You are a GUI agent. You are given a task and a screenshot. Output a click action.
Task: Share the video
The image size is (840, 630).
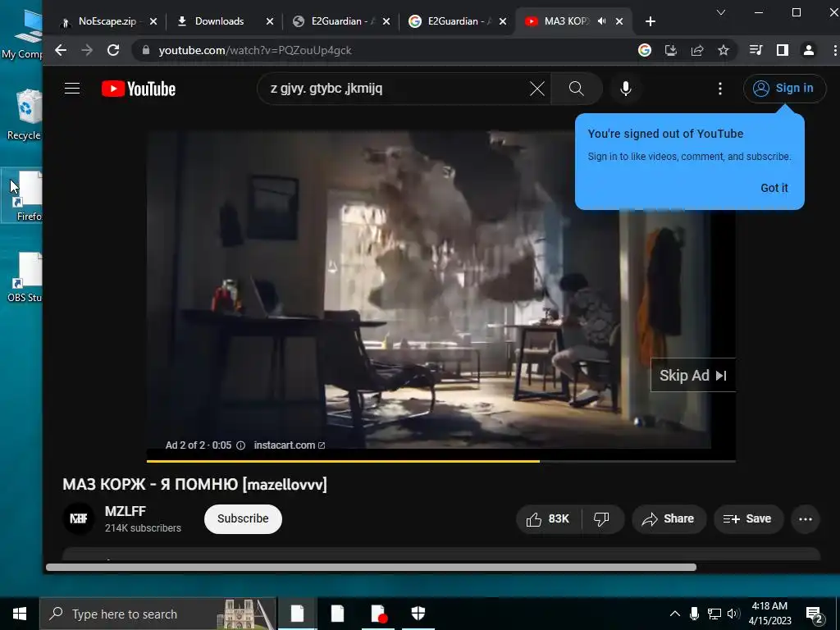(x=669, y=518)
